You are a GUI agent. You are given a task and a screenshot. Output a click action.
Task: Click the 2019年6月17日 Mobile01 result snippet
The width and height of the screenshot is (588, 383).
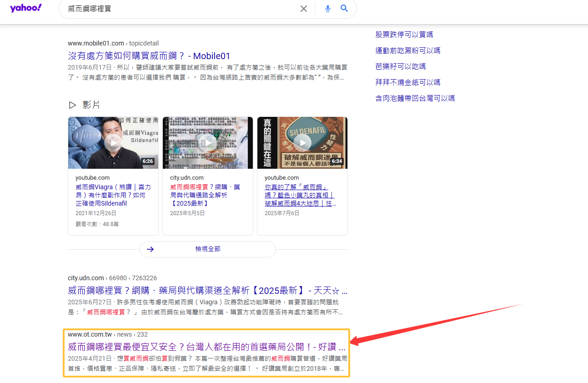click(207, 72)
